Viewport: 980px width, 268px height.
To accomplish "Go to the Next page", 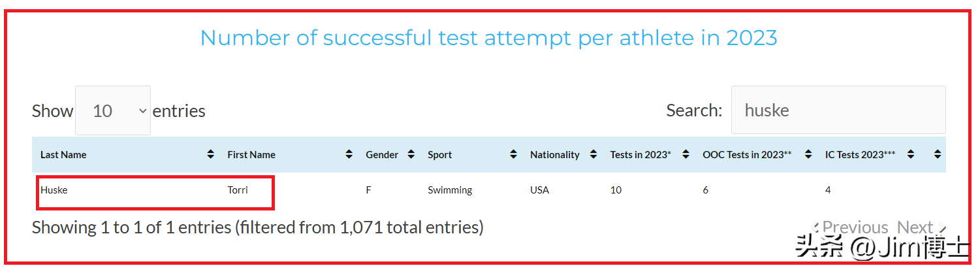I will (915, 227).
